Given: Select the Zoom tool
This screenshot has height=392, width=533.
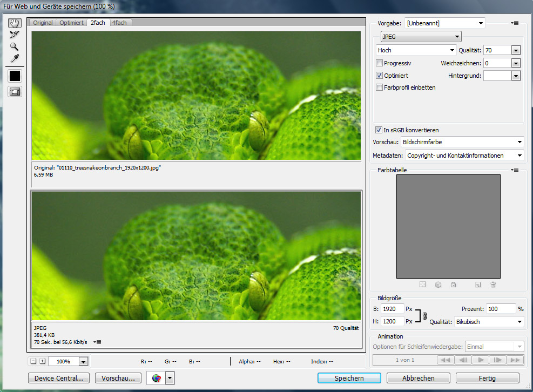Looking at the screenshot, I should pos(14,46).
